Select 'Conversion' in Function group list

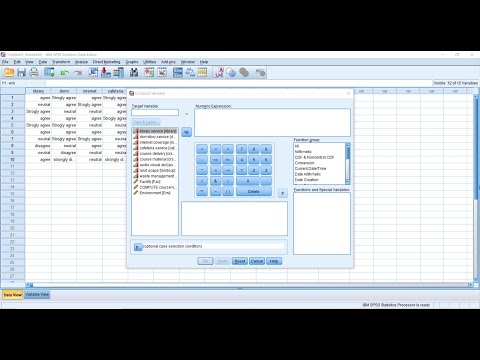tap(305, 163)
